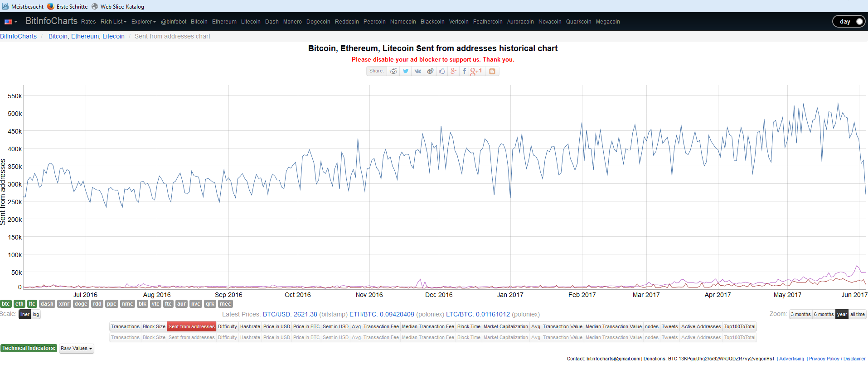Screen dimensions: 868x388
Task: Enable the xmr coin series
Action: point(64,304)
